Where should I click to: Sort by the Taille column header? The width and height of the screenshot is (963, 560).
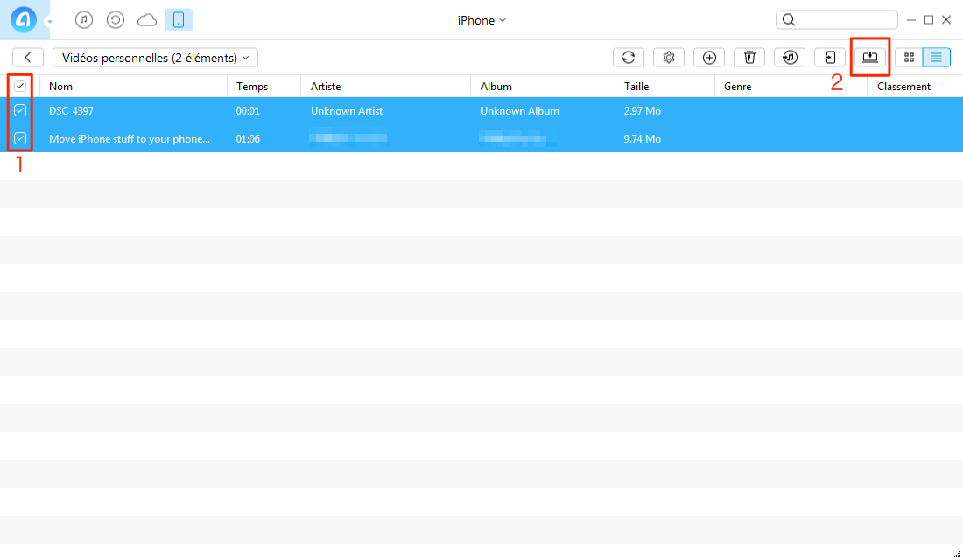point(636,86)
